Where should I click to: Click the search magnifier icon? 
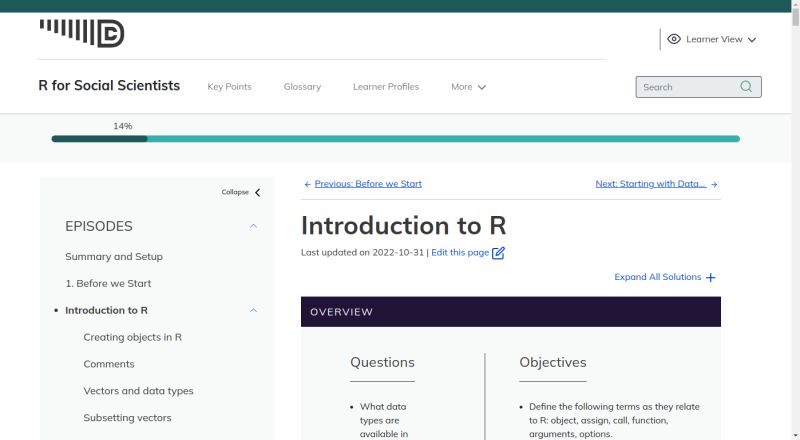click(x=746, y=86)
